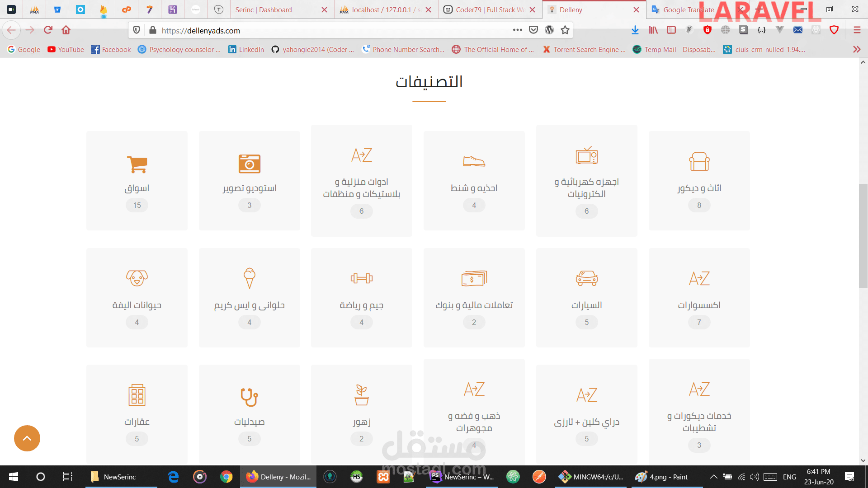
Task: Click the shopping cart category icon
Action: pyautogui.click(x=137, y=164)
